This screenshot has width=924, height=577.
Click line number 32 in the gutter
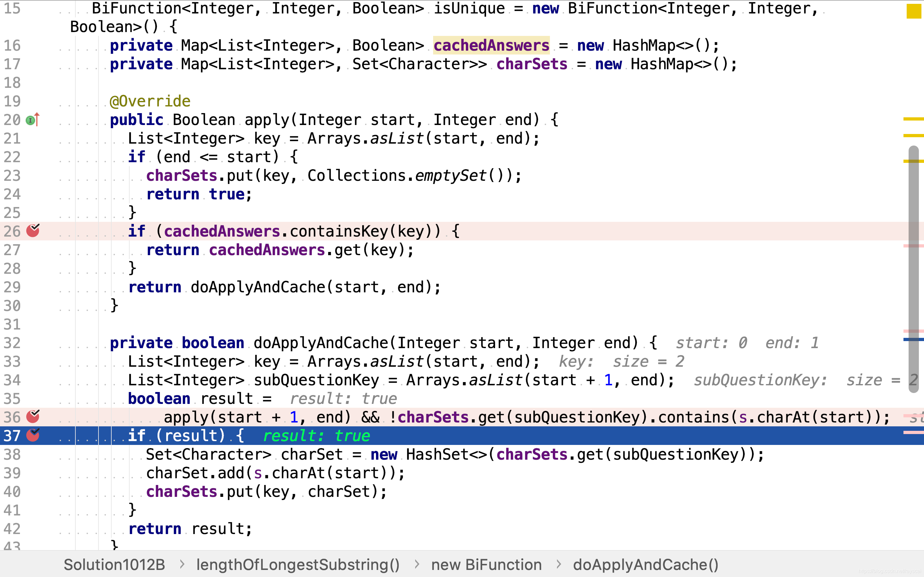point(12,343)
